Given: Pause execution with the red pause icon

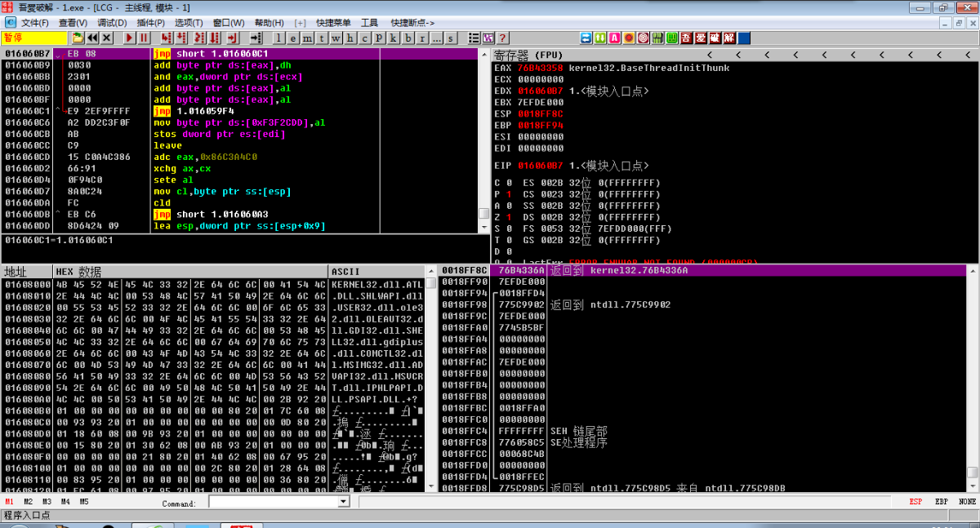Looking at the screenshot, I should 144,38.
